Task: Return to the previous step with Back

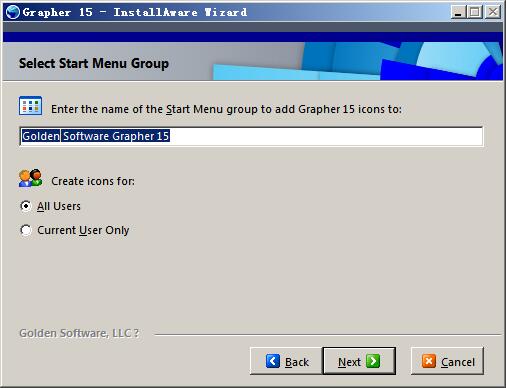Action: [x=286, y=361]
